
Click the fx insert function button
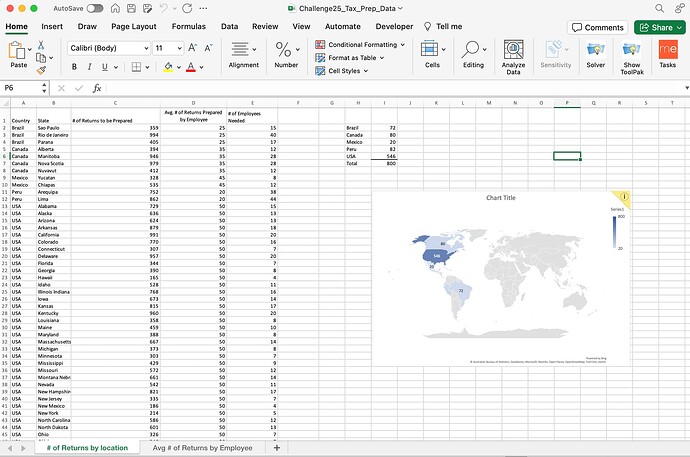pyautogui.click(x=97, y=88)
